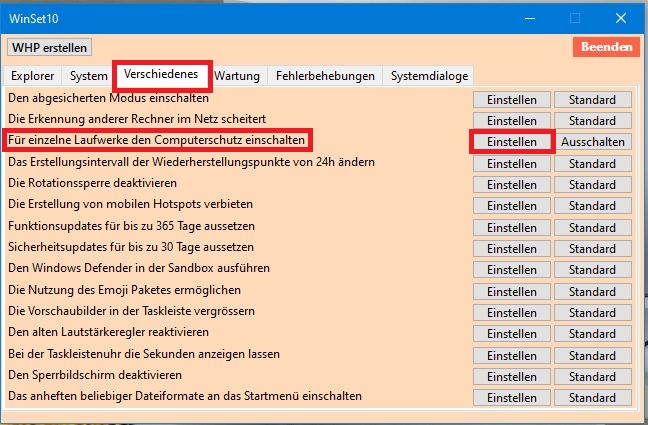
Task: Click Standard for Rotationssperre deaktivieren
Action: [x=593, y=185]
